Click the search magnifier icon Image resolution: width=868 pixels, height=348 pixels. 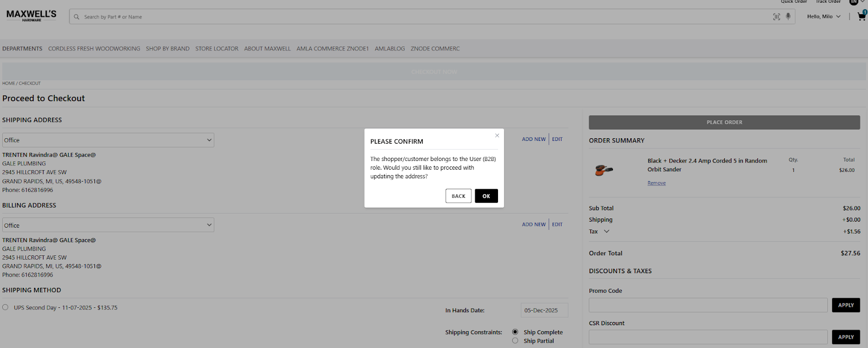[76, 17]
